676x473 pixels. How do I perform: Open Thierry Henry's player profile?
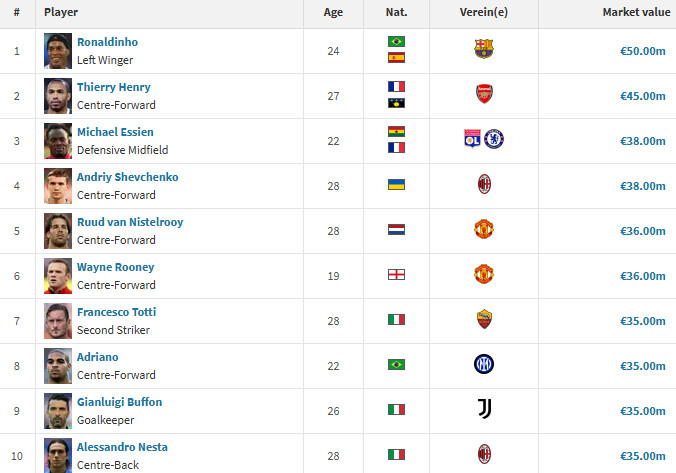coord(114,87)
